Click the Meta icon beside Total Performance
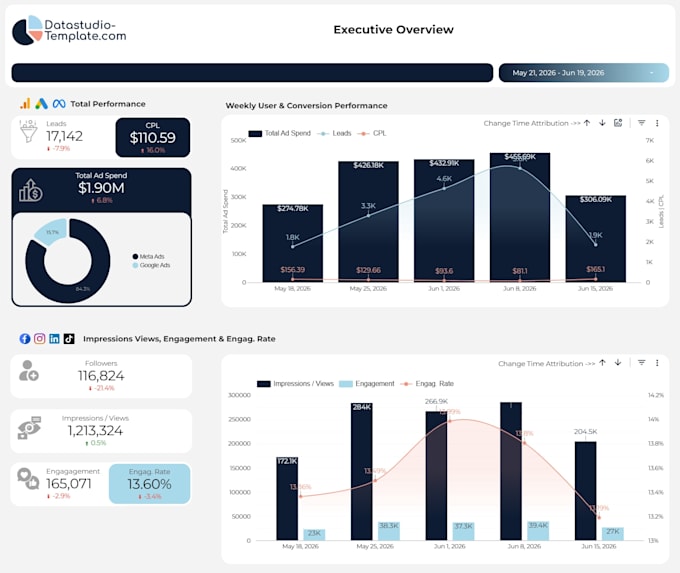 coord(59,104)
